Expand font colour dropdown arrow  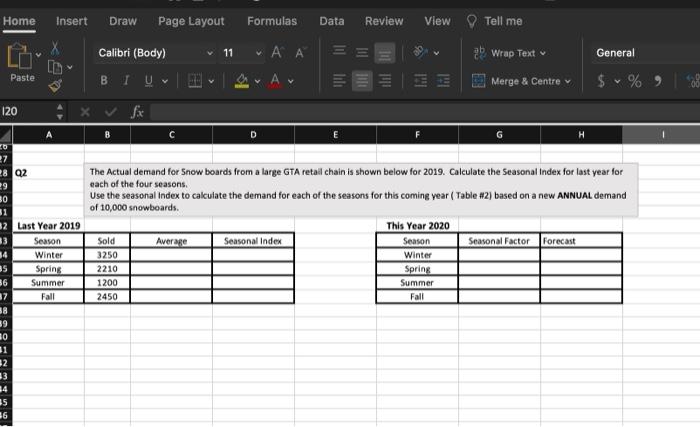pos(291,81)
